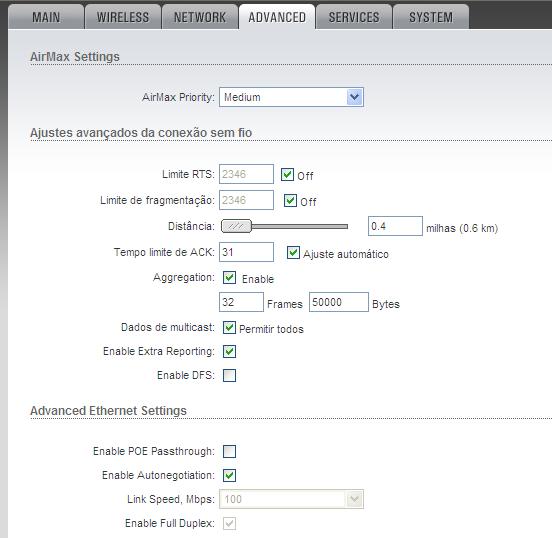Check the Enable DFS checkbox
The width and height of the screenshot is (552, 538).
229,375
